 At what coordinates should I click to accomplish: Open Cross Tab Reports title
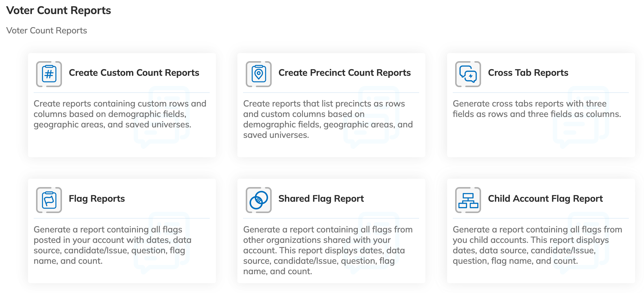click(528, 73)
